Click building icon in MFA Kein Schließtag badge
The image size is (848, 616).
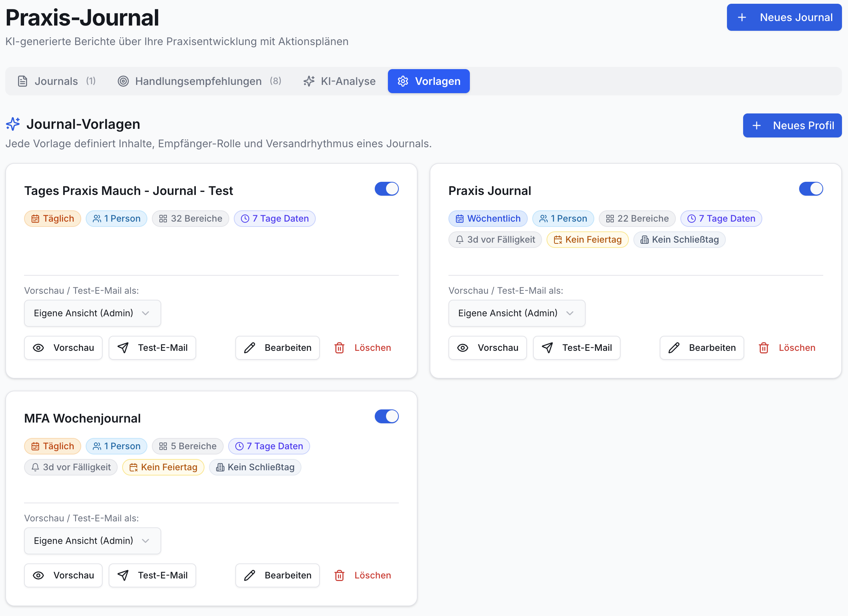click(220, 467)
